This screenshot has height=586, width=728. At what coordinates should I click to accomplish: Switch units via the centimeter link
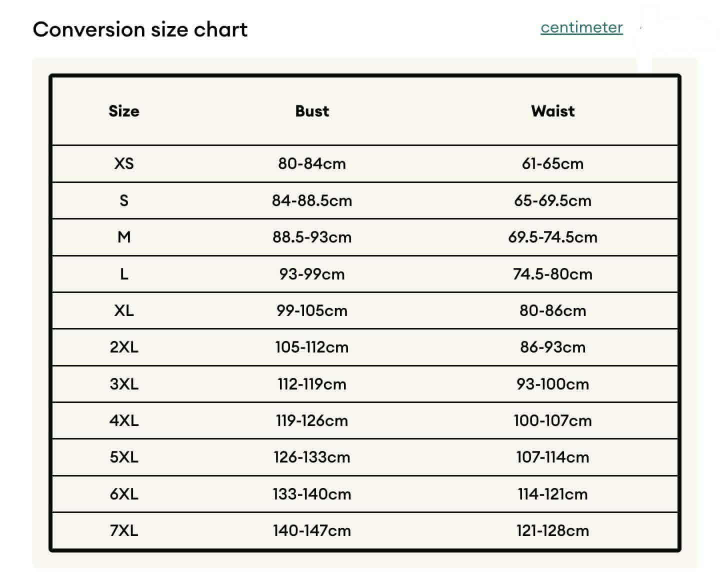581,27
